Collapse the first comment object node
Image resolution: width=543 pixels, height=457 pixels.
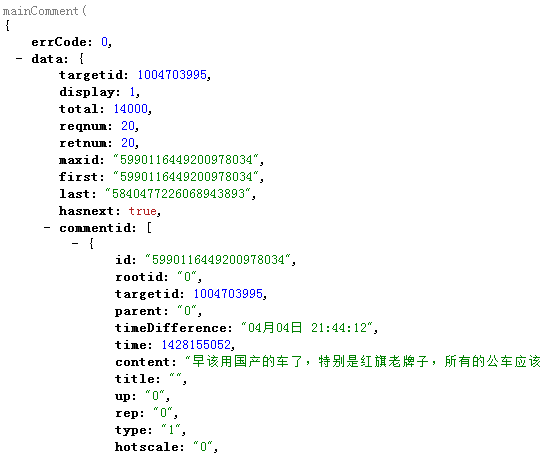75,243
